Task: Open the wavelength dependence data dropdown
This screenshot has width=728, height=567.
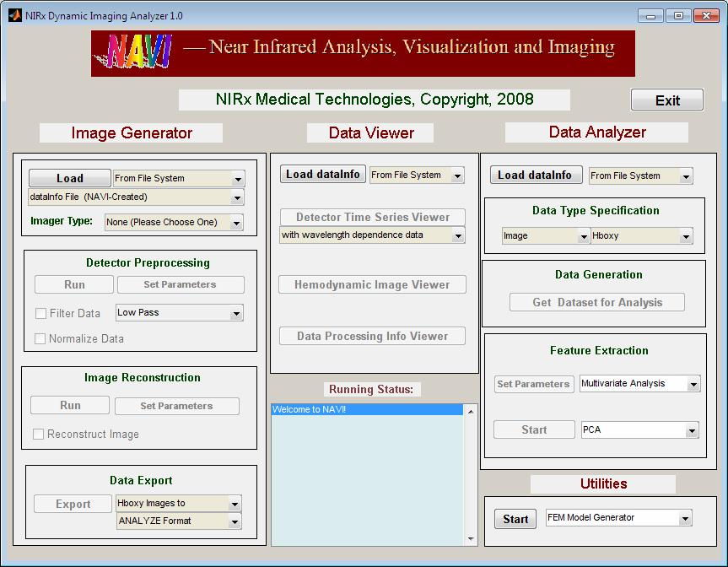Action: coord(372,235)
